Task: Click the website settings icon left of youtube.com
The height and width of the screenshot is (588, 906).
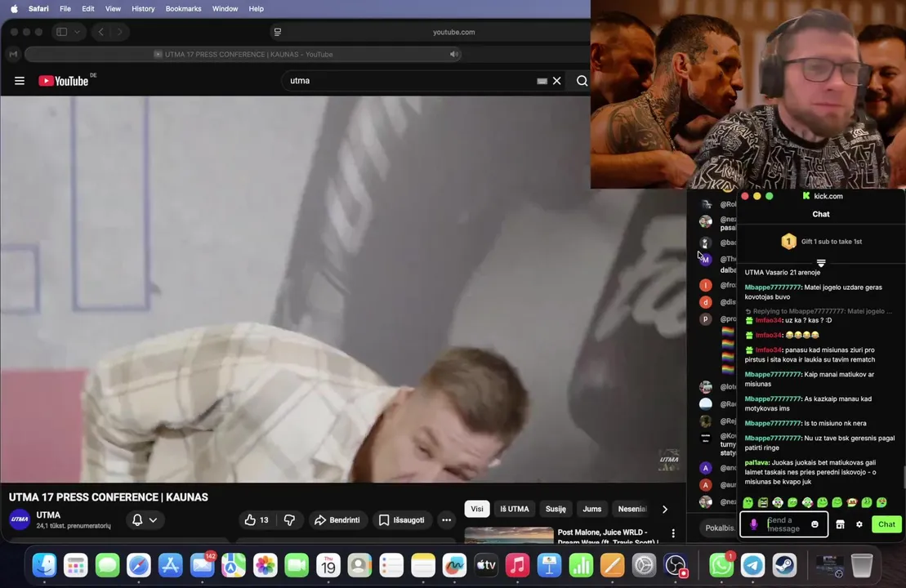Action: click(x=277, y=32)
